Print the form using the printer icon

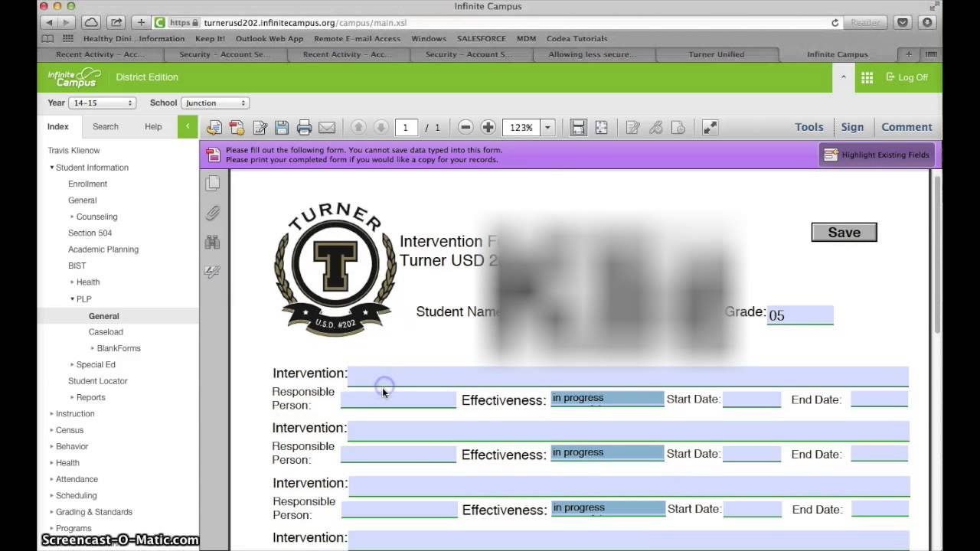click(x=304, y=127)
